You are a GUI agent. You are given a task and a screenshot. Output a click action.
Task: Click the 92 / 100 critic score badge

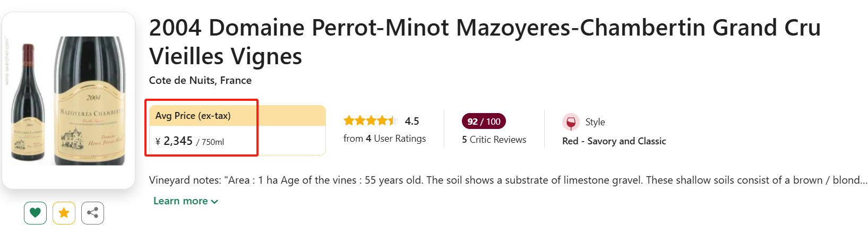click(484, 122)
